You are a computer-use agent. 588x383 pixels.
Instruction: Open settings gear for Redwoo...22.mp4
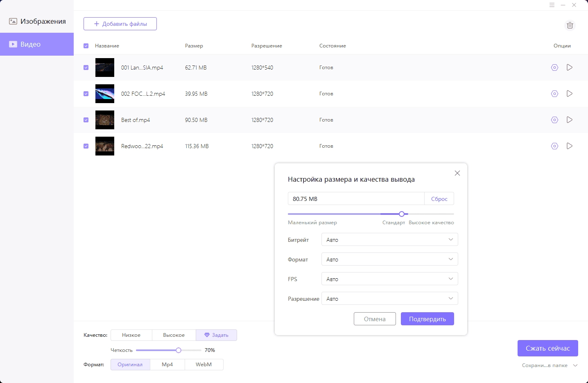554,146
